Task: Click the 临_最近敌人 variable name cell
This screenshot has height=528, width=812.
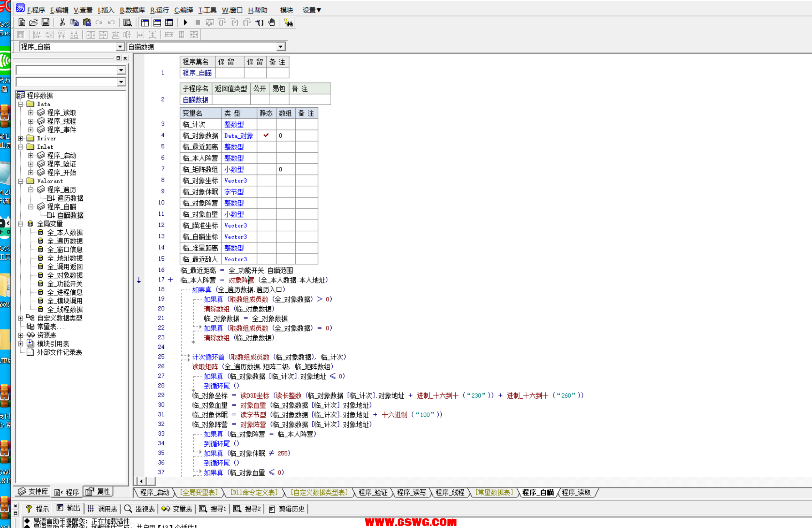Action: [200, 259]
